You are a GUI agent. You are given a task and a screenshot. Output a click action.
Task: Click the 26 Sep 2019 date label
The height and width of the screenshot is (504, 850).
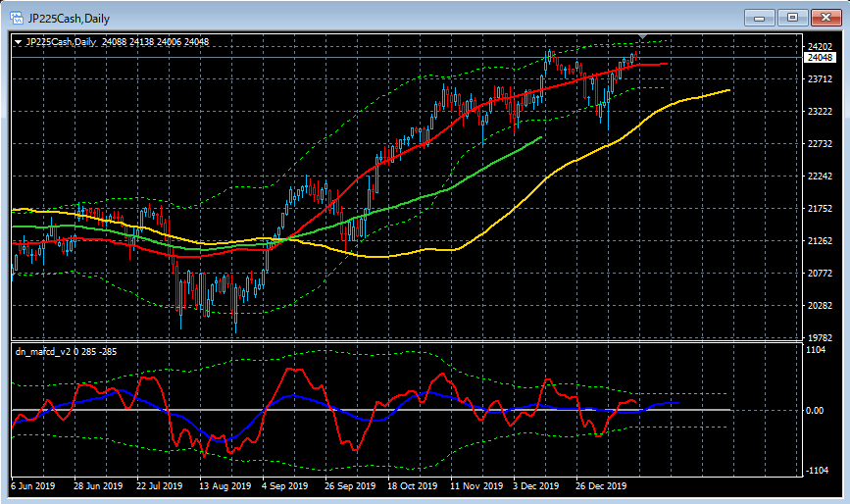pos(350,486)
